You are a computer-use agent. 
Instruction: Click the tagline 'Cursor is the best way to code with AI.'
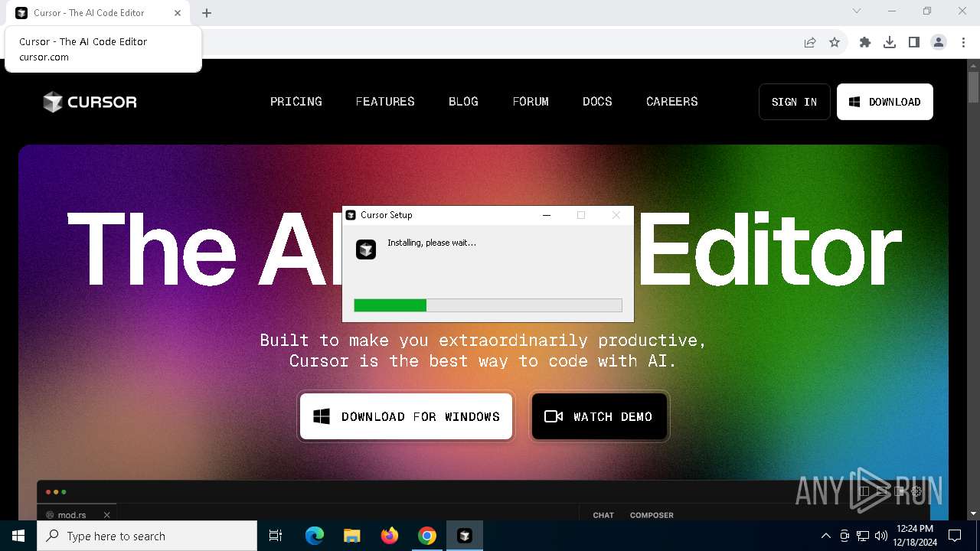483,360
